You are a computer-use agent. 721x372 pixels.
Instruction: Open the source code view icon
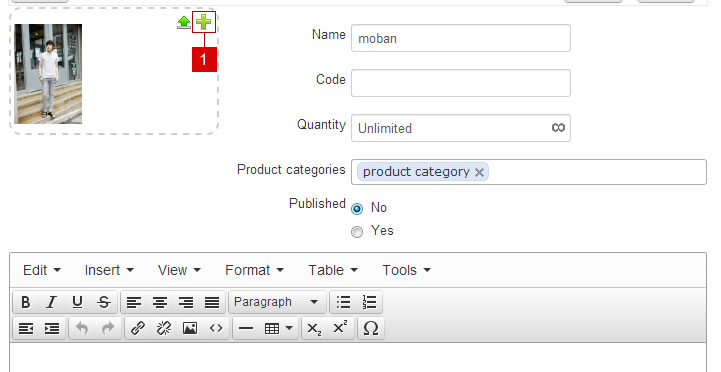[216, 328]
